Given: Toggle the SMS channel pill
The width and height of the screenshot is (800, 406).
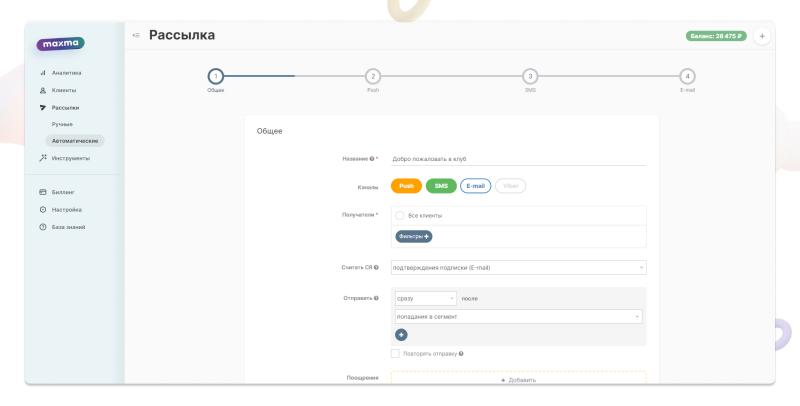Looking at the screenshot, I should [x=440, y=186].
